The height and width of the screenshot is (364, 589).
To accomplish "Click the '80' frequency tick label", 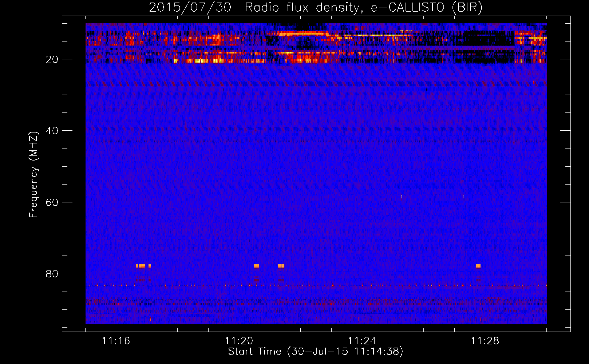I will (x=52, y=274).
